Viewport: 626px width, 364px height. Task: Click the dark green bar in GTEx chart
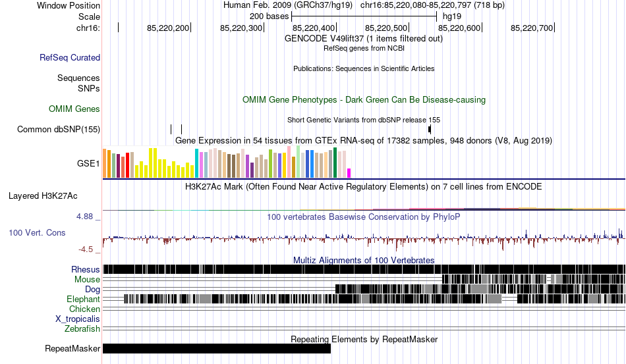tap(335, 163)
